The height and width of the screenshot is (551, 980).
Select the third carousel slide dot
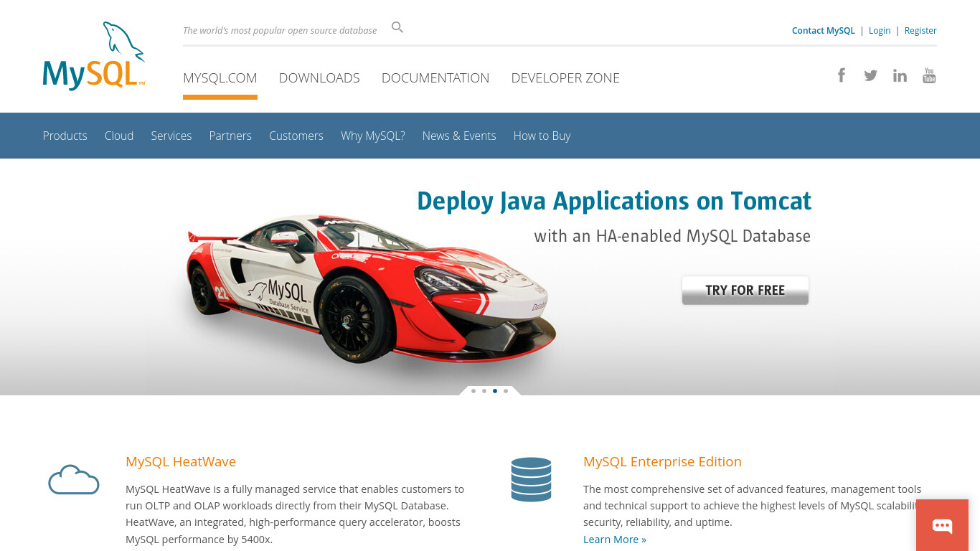click(x=495, y=391)
